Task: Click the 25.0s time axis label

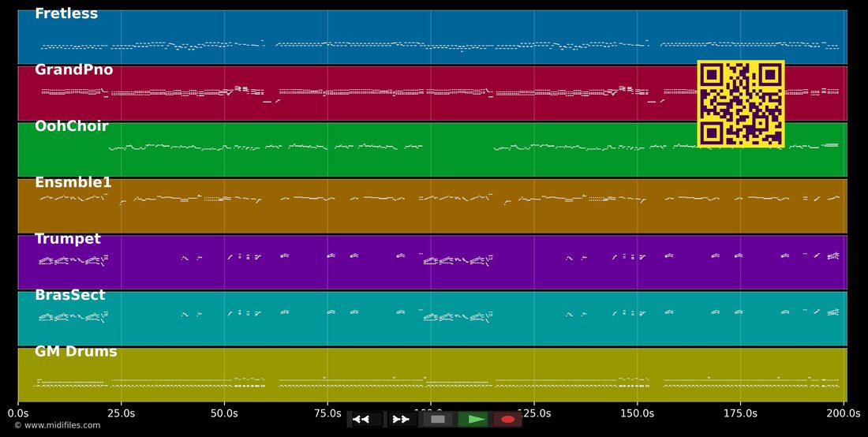Action: (x=122, y=413)
